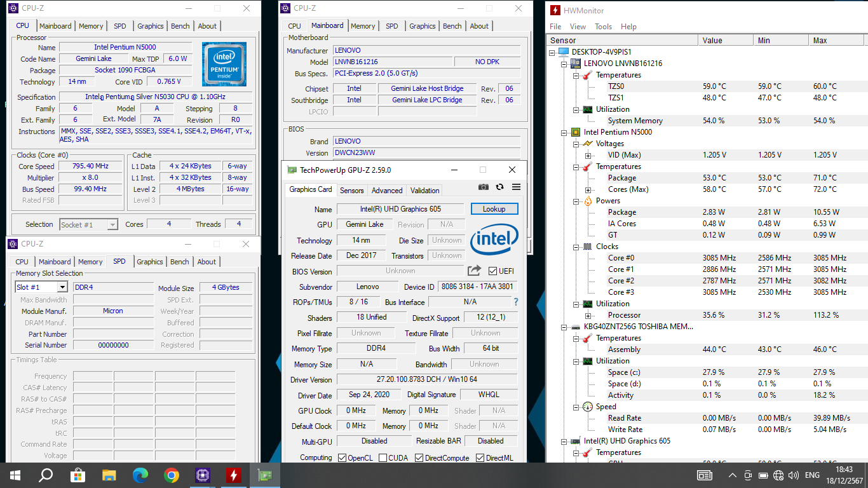Expand the Cores (Max) entry
Image resolution: width=868 pixels, height=488 pixels.
click(588, 189)
